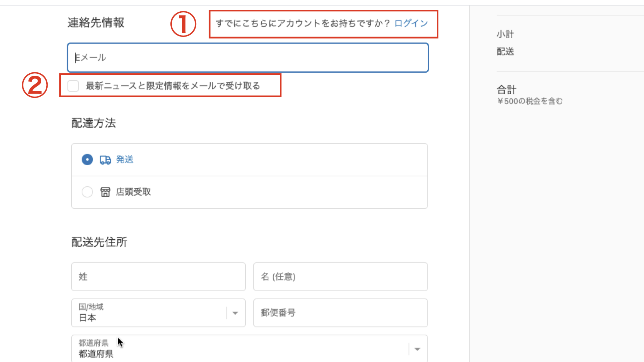Click the 郵便番号 postal code field
644x362 pixels.
(340, 313)
